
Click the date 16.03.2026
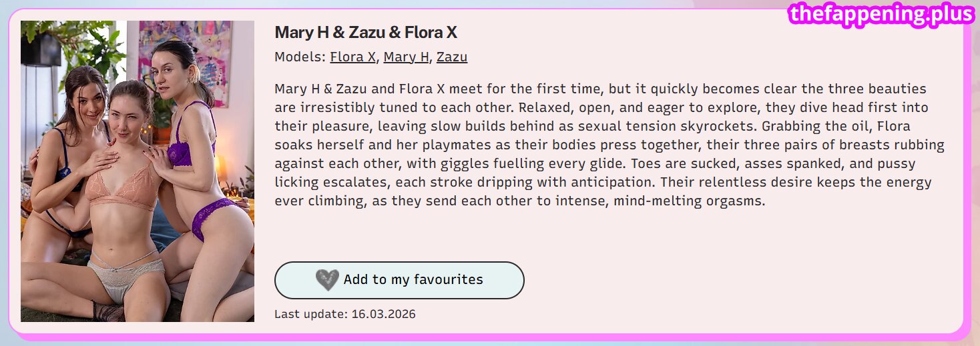(383, 314)
